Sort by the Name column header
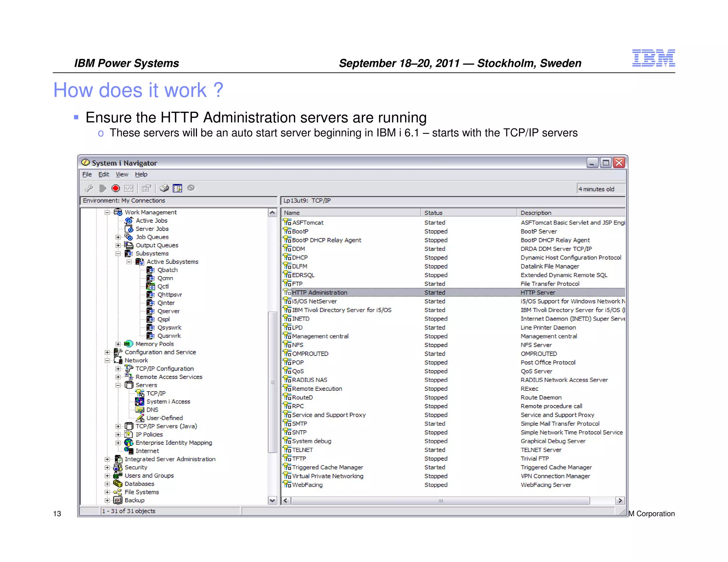The width and height of the screenshot is (728, 562). coord(351,213)
